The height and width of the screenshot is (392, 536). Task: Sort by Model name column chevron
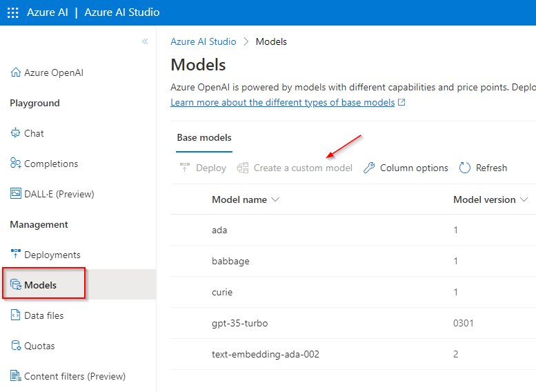coord(275,199)
